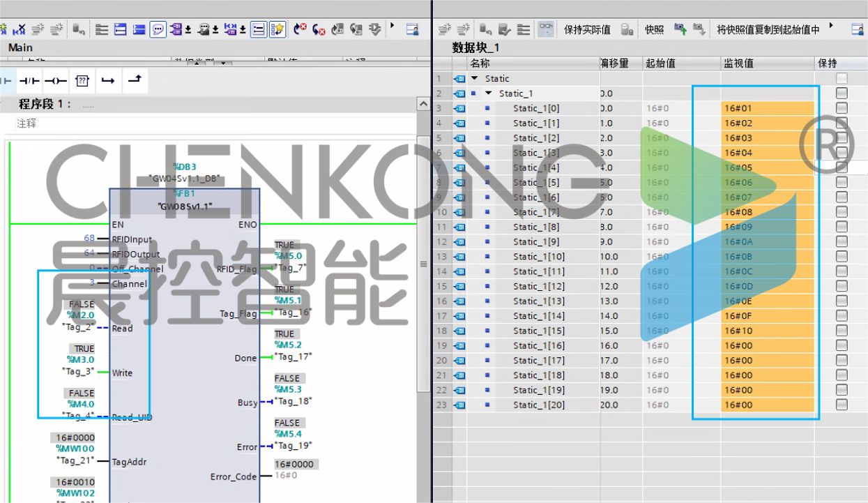Viewport: 868px width, 503px height.
Task: Insert a normally open contact
Action: tap(6, 81)
